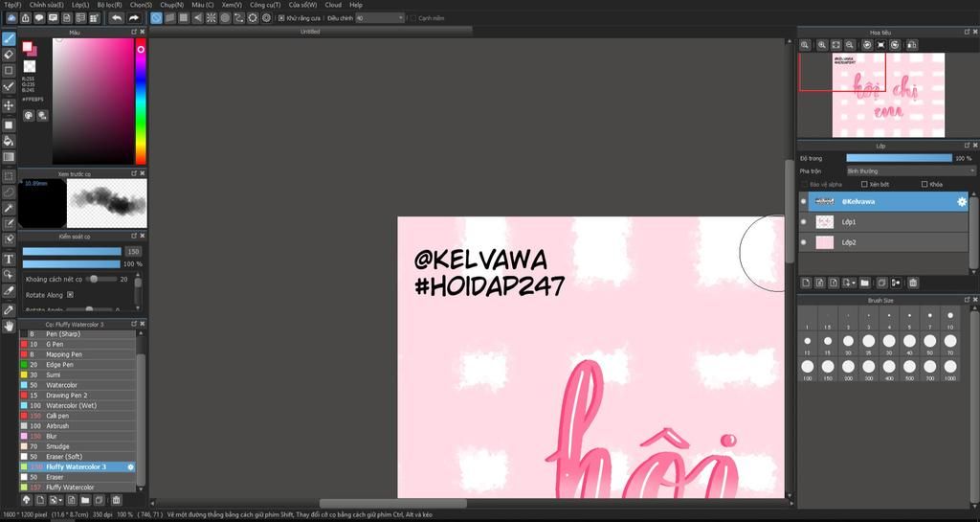Screen dimensions: 980x522
Task: Zoom out on the Navigator panel
Action: [x=850, y=45]
